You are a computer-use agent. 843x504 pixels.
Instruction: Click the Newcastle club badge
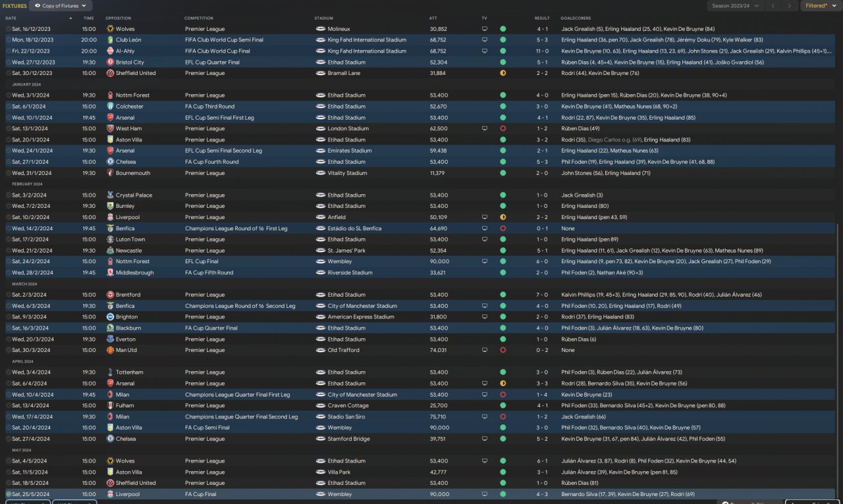110,251
